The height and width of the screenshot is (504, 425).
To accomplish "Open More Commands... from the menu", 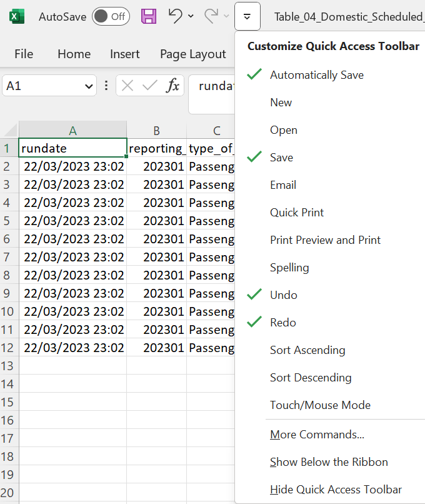I will (317, 435).
